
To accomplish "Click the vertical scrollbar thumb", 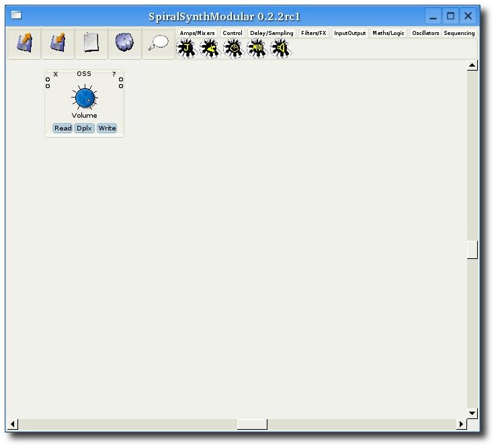I will (472, 250).
